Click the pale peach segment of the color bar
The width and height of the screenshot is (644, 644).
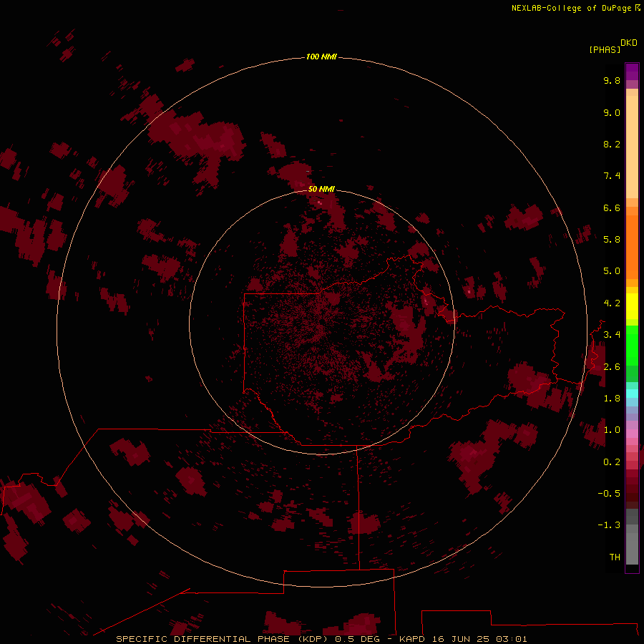tap(632, 147)
